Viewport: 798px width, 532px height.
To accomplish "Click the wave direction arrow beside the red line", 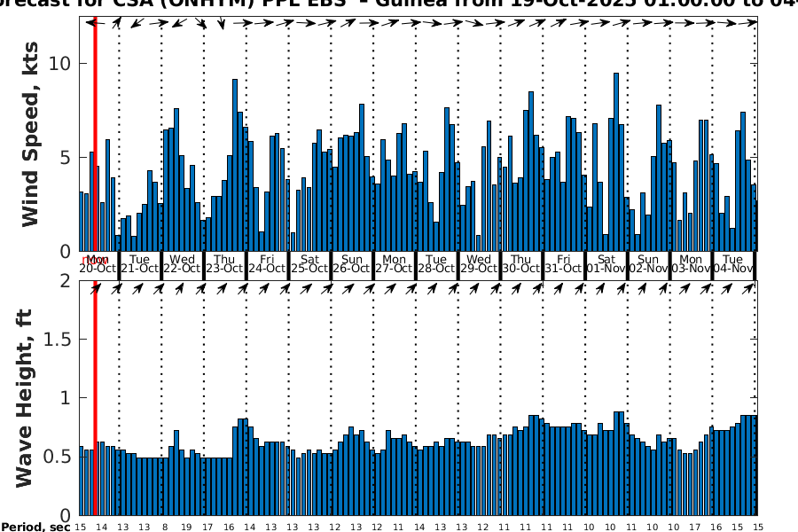I will [x=95, y=288].
